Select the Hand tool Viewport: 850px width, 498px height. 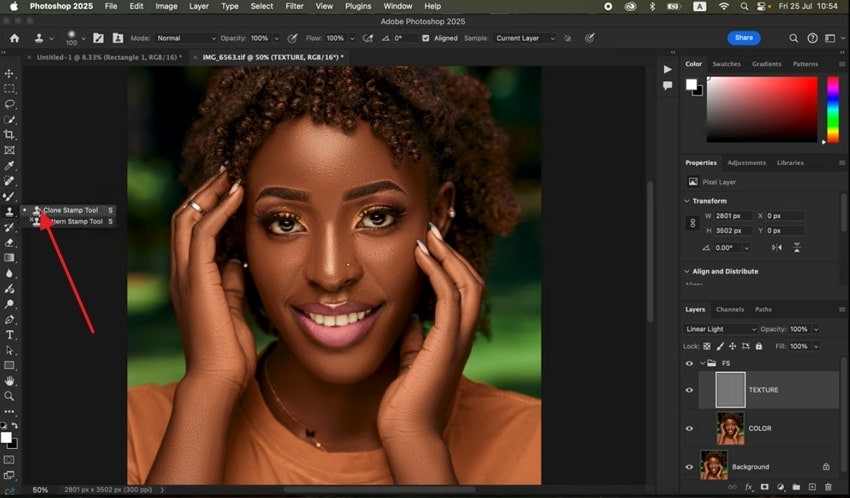pos(9,381)
